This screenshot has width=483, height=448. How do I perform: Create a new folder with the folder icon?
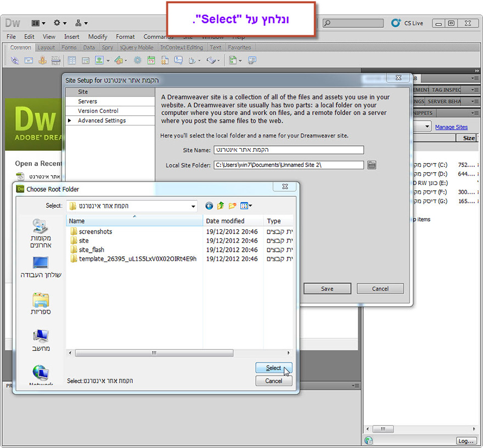[232, 206]
